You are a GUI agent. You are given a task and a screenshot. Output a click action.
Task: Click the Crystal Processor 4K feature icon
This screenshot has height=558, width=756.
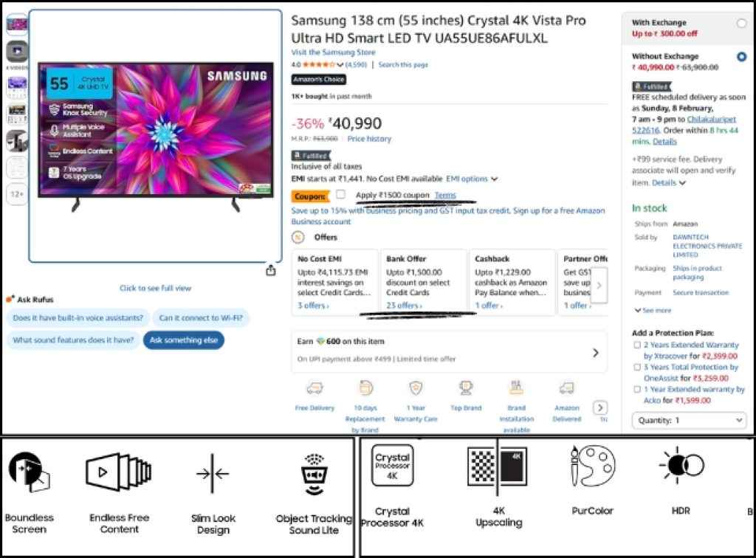391,465
